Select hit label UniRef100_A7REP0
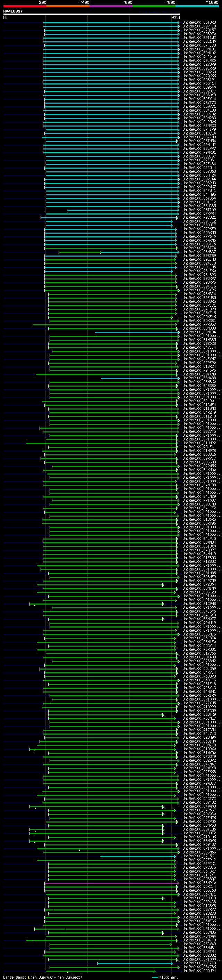Screen dimensions: 222x980 pyautogui.click(x=199, y=363)
